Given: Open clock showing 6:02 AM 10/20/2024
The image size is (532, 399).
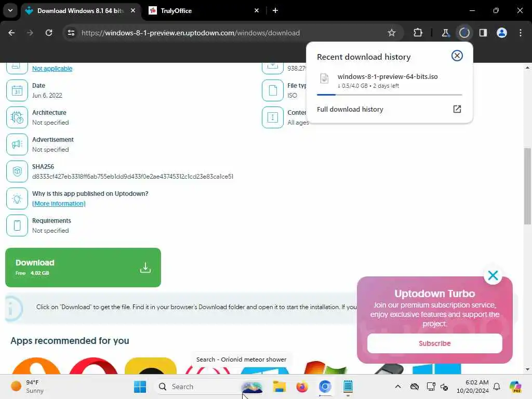Looking at the screenshot, I should [x=472, y=387].
